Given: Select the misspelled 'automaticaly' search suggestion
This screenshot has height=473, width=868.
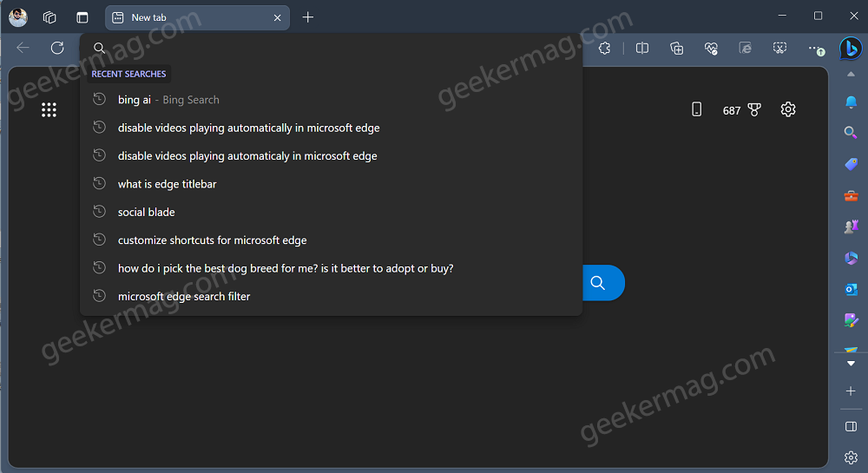Looking at the screenshot, I should click(x=331, y=156).
